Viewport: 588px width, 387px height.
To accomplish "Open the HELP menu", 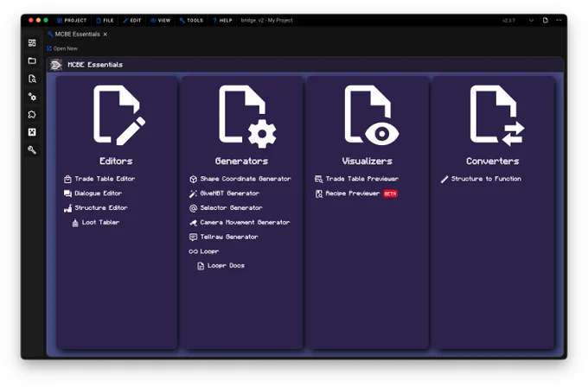I will click(x=223, y=20).
